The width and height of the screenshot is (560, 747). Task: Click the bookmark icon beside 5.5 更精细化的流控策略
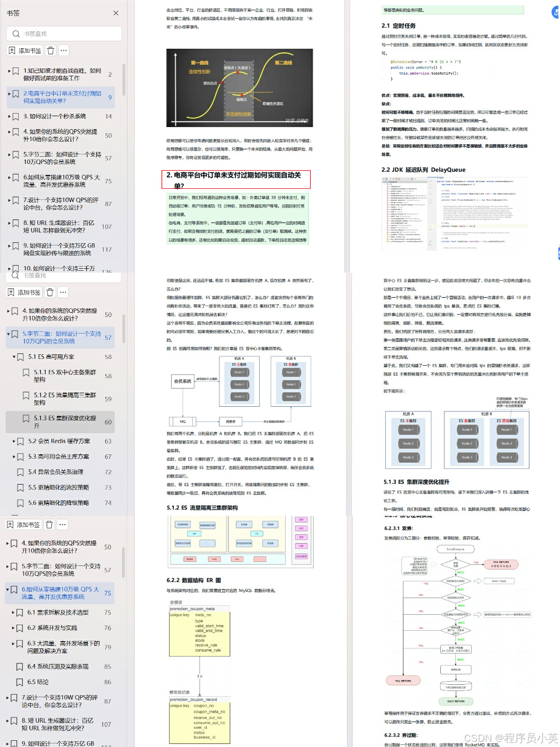click(x=21, y=488)
